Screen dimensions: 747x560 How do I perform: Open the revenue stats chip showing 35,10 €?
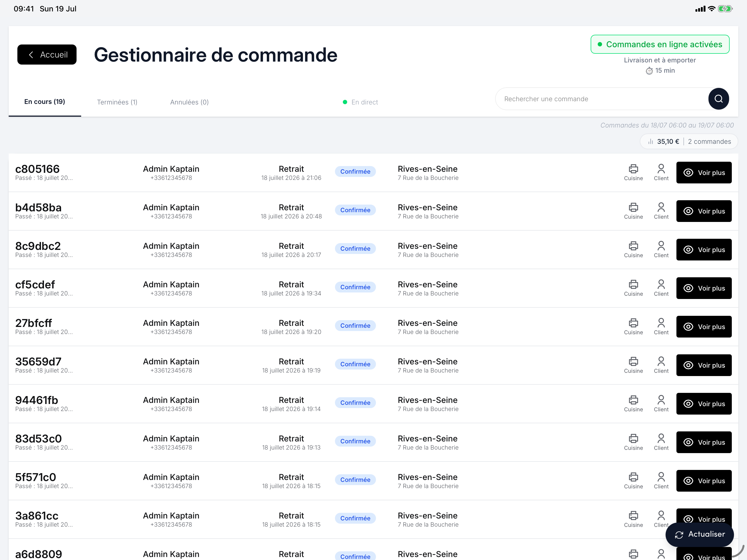[689, 141]
